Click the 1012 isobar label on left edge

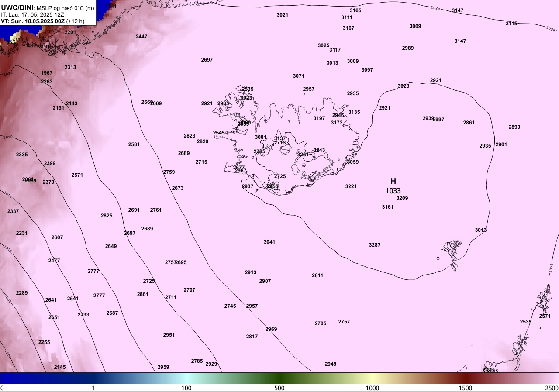tap(7, 248)
